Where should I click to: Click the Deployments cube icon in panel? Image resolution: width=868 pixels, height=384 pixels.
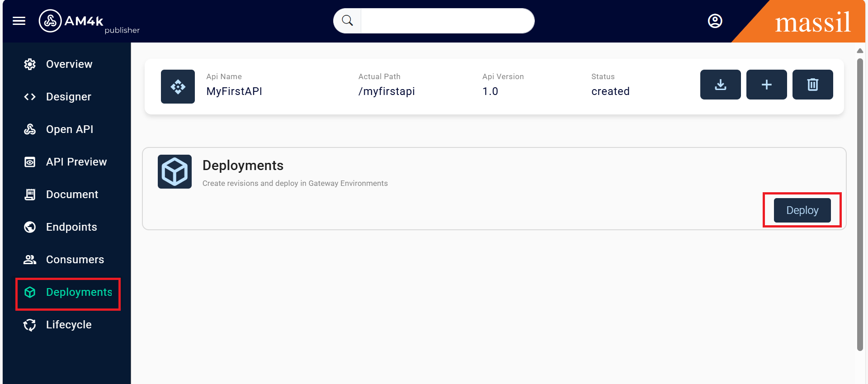point(175,172)
